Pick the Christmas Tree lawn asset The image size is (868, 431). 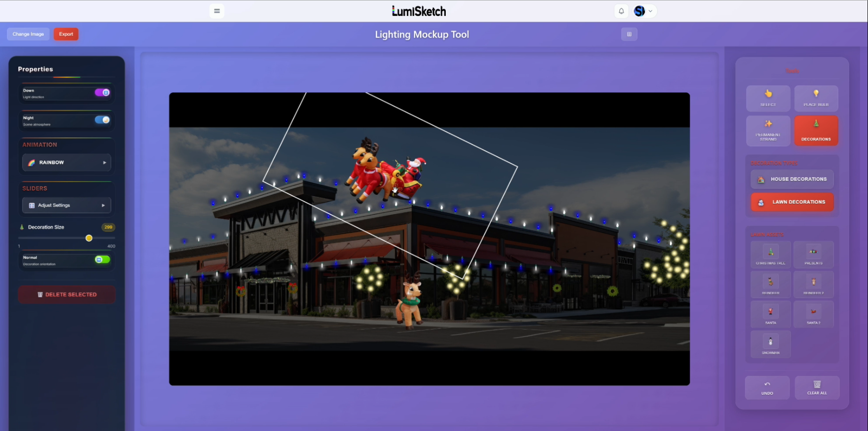[x=770, y=255]
